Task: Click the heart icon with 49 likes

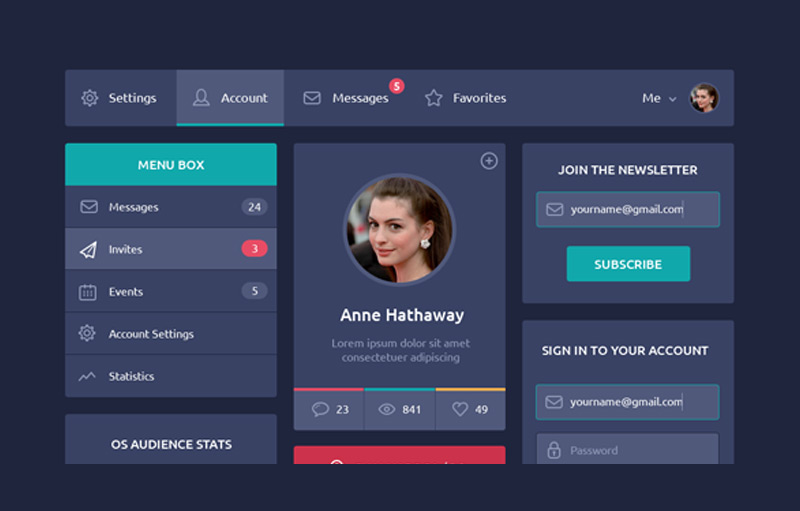Action: coord(460,409)
